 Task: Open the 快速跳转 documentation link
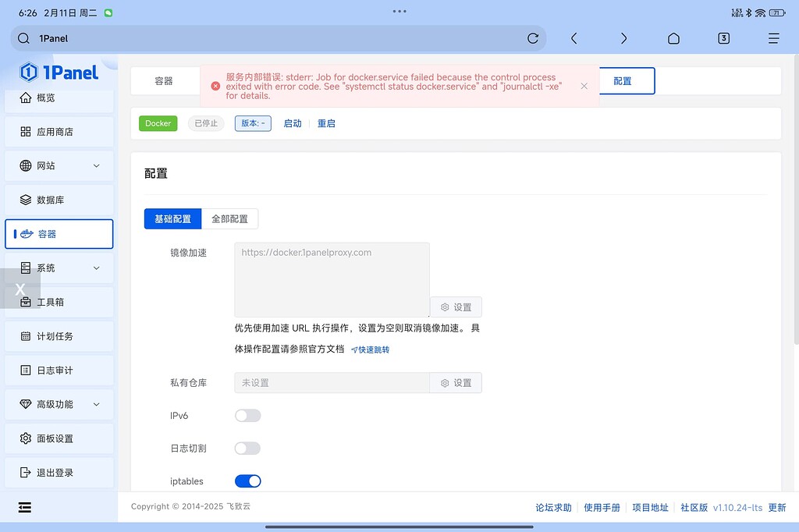tap(371, 349)
